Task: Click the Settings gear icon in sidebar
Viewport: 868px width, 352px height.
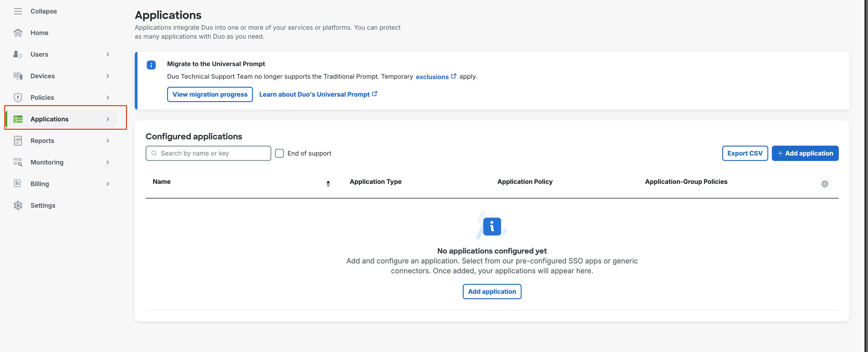Action: [18, 205]
